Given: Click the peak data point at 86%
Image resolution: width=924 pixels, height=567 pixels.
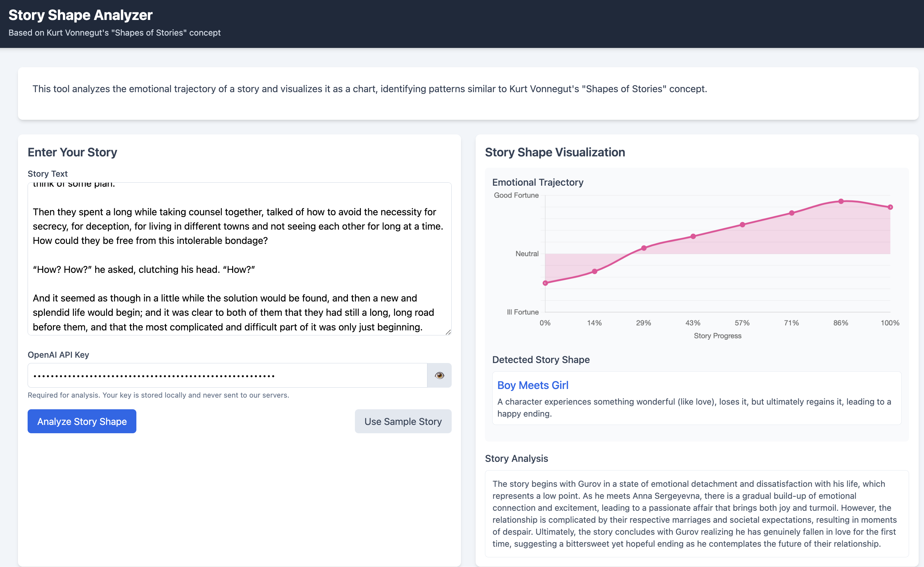Looking at the screenshot, I should point(841,202).
